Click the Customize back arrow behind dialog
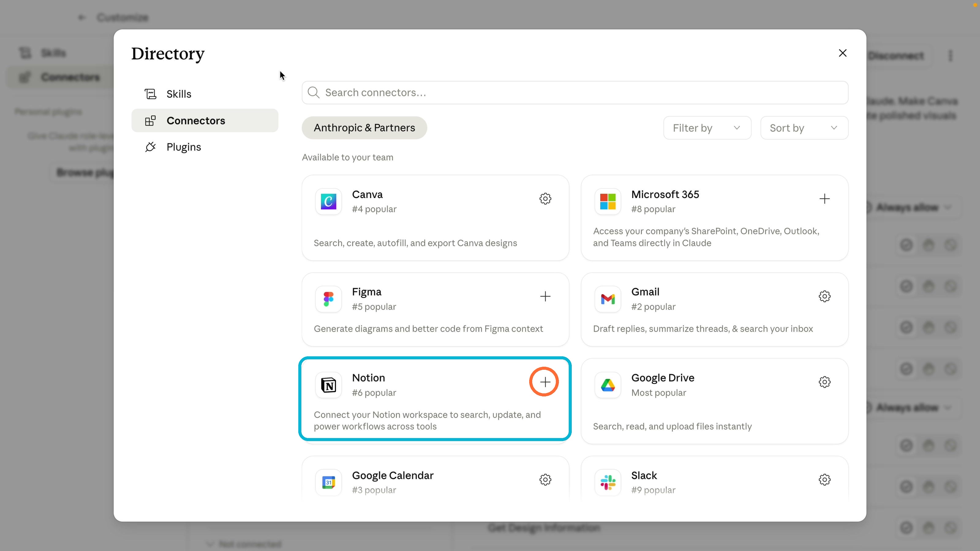 (81, 17)
